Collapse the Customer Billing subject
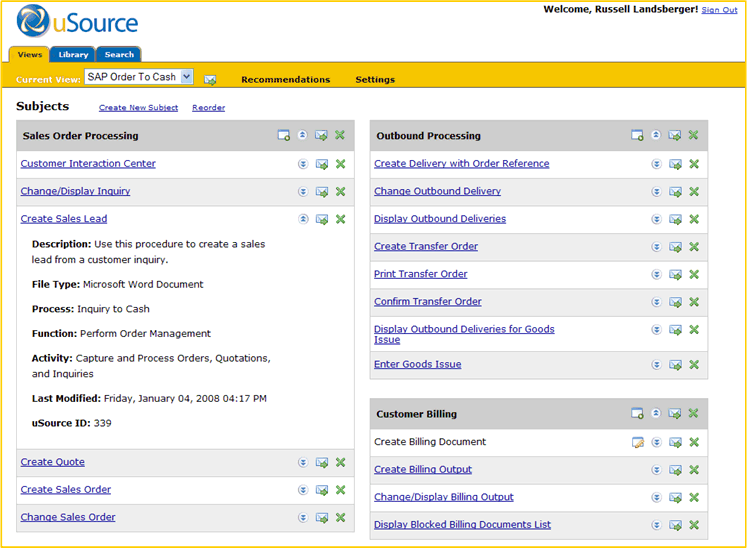 click(656, 413)
